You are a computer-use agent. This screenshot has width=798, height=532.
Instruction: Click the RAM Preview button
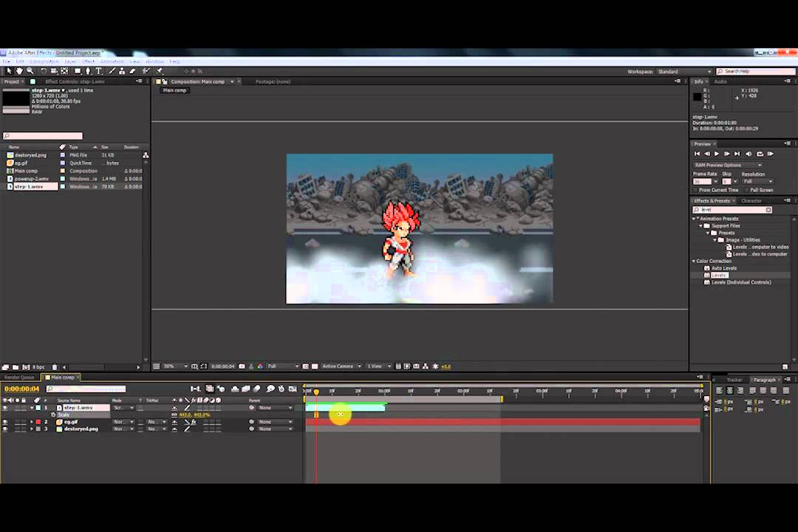(771, 154)
